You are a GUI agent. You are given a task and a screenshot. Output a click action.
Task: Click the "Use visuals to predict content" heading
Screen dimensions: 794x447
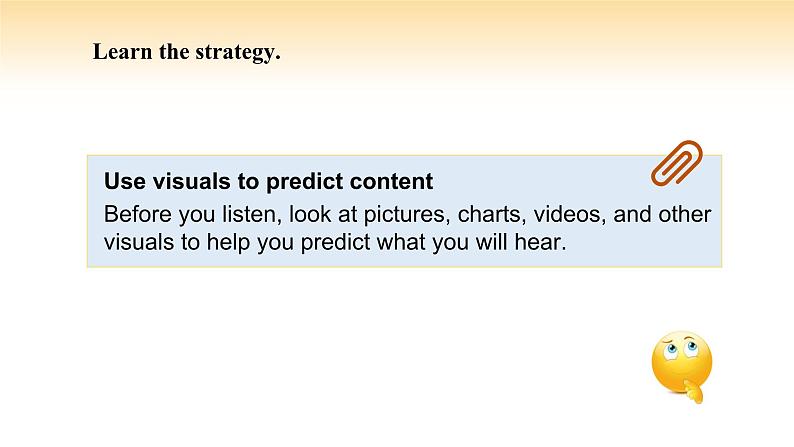point(268,181)
